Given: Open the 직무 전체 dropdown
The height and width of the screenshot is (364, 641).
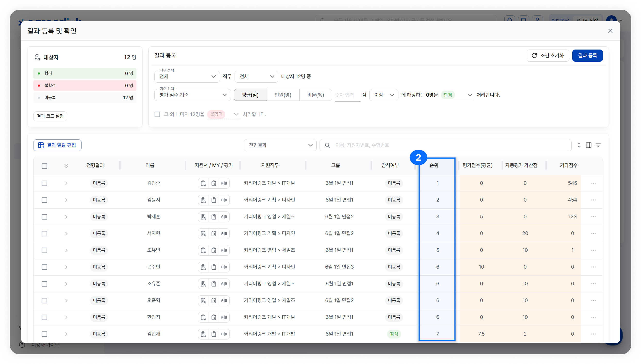Looking at the screenshot, I should (x=256, y=76).
